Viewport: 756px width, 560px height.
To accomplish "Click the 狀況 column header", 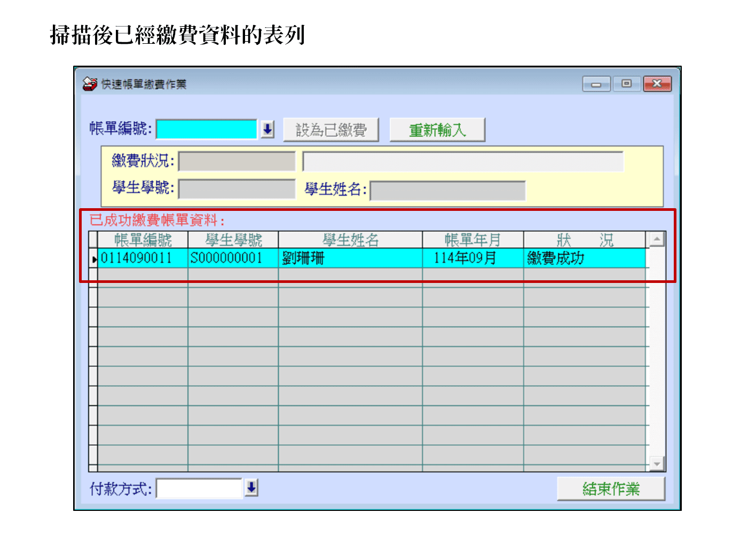I will click(x=585, y=240).
